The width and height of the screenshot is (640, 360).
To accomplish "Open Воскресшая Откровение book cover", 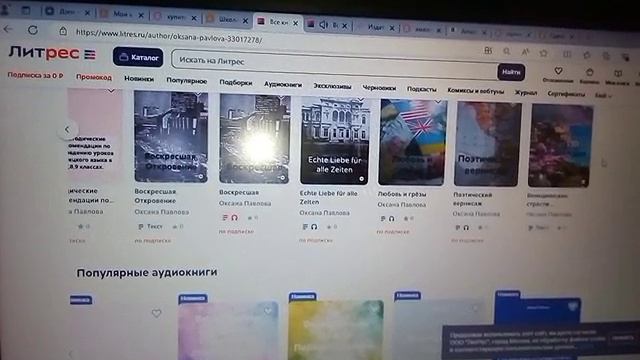I will click(x=171, y=137).
